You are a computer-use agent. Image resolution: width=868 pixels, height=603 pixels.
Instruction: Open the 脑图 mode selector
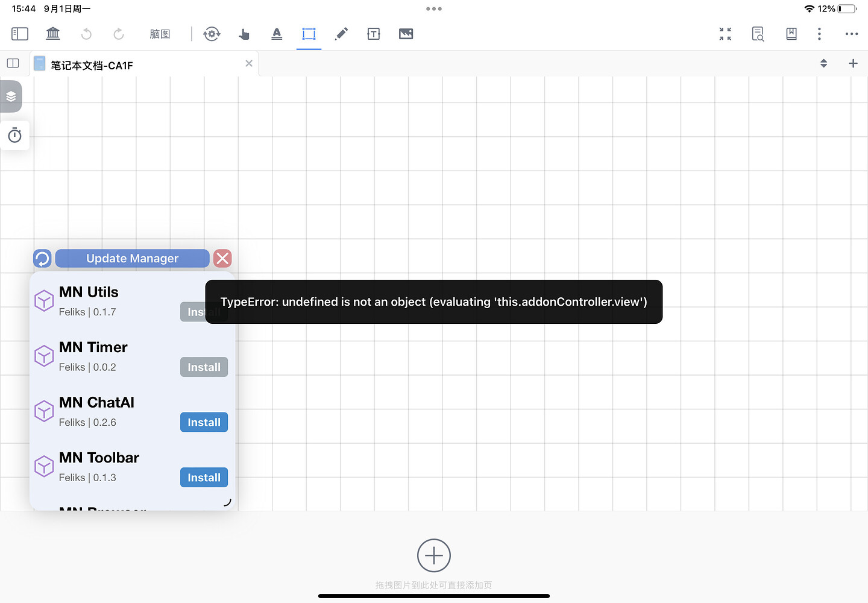[x=160, y=34]
